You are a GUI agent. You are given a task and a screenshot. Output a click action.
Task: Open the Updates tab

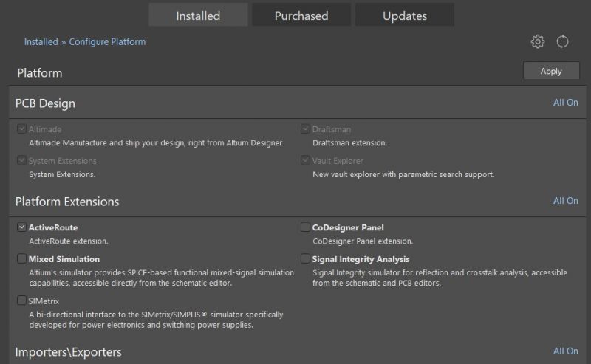405,16
